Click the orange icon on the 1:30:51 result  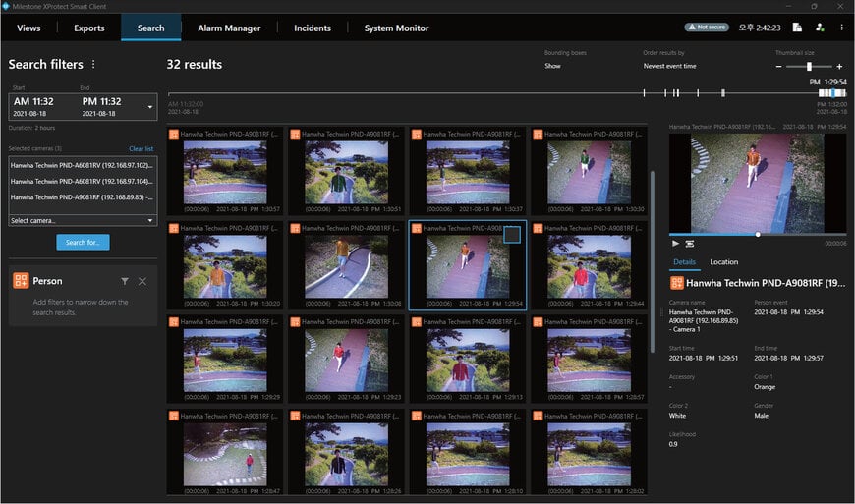pos(295,134)
